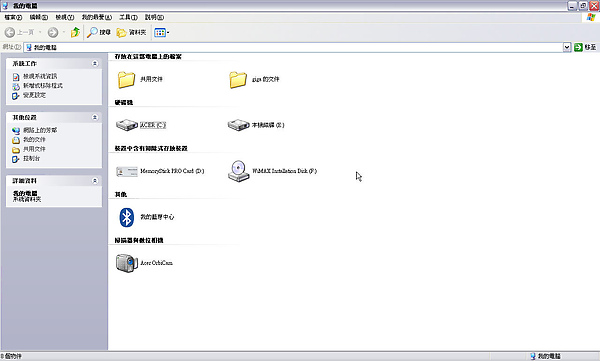
Task: Collapse the 其他位置 panel
Action: point(95,117)
